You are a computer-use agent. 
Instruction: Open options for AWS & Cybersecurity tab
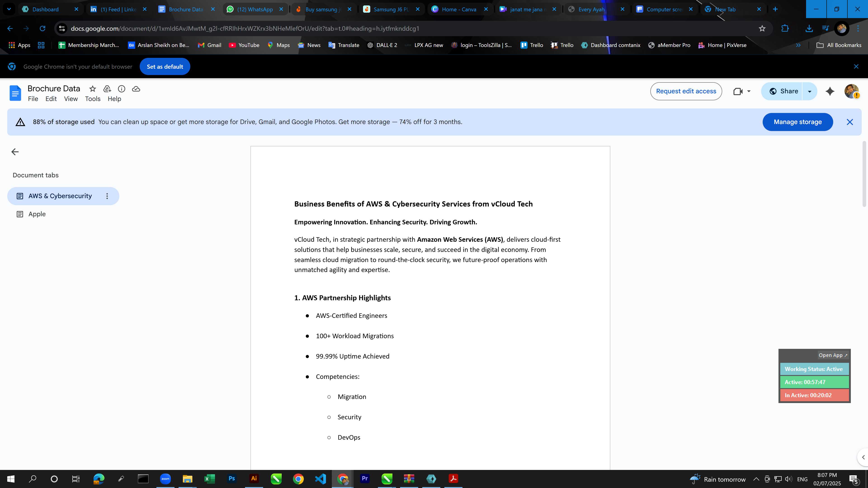pyautogui.click(x=107, y=196)
